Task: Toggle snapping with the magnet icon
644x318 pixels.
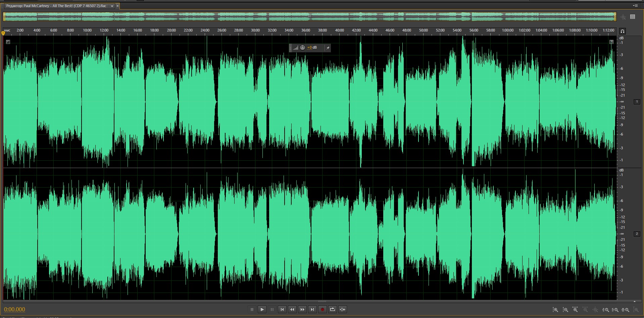Action: [x=622, y=31]
